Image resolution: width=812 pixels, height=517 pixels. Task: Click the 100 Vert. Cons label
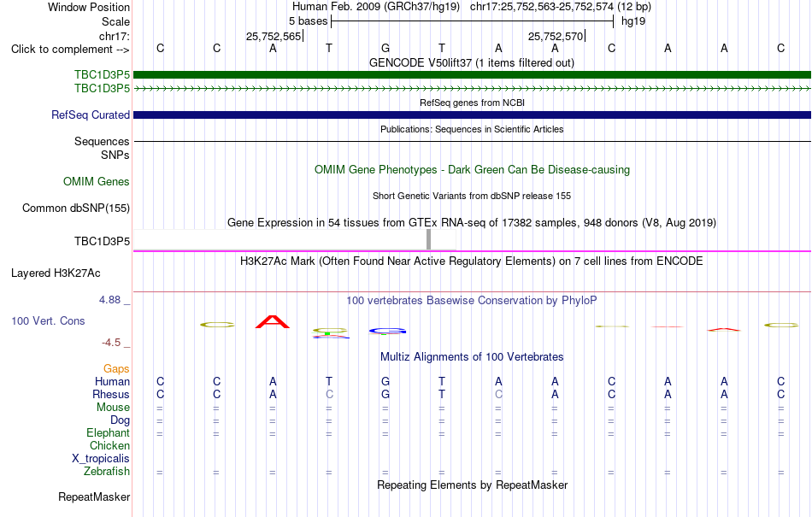click(48, 320)
